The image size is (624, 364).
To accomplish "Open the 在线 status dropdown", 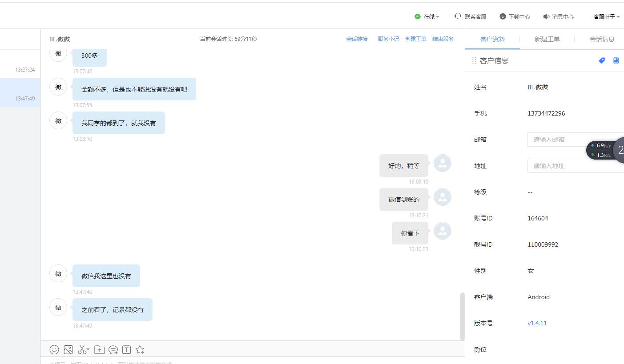I will [427, 17].
